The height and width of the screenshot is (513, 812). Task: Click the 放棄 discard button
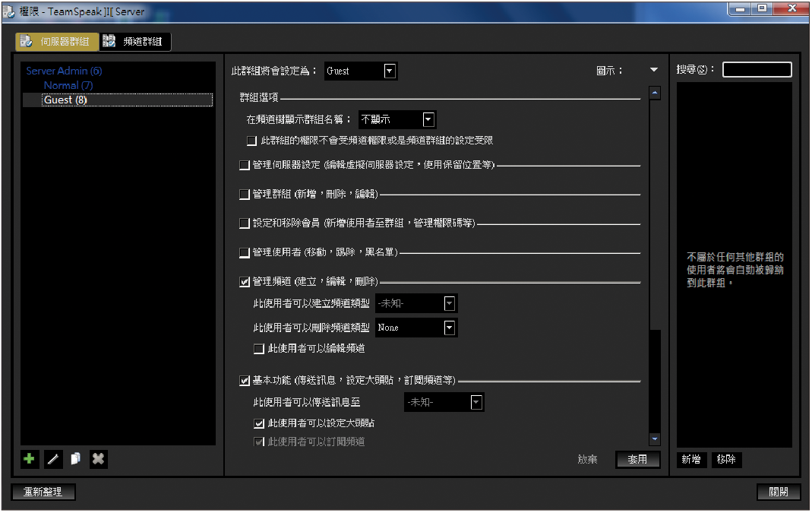[587, 460]
